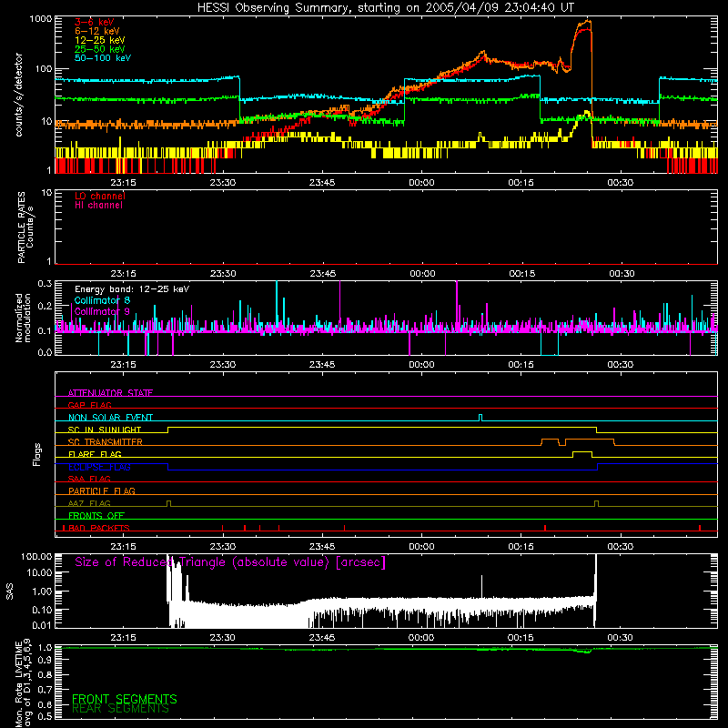Select the 50-100 keV legend label

pos(103,58)
